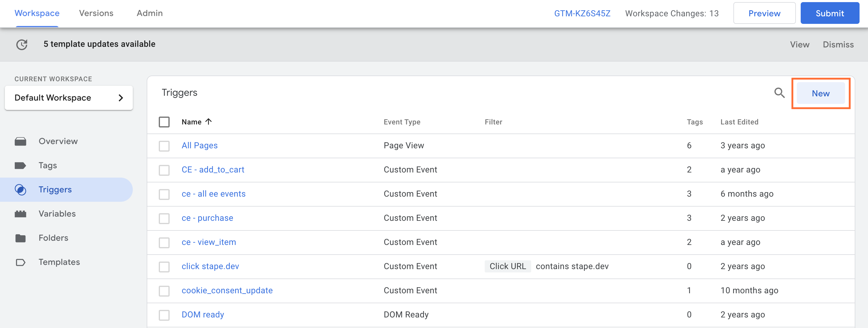Click New to create a trigger

(x=821, y=93)
